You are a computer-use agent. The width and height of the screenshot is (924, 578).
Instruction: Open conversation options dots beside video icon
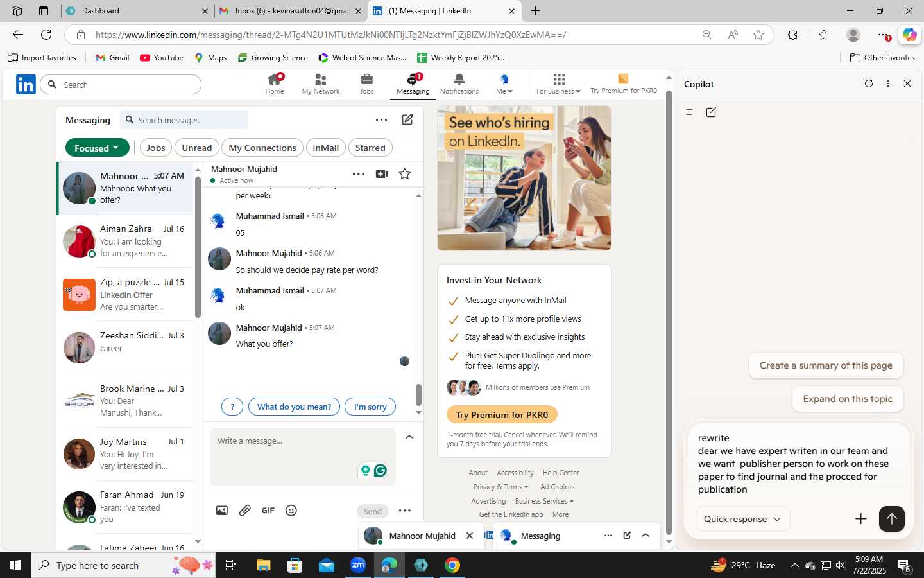coord(359,174)
